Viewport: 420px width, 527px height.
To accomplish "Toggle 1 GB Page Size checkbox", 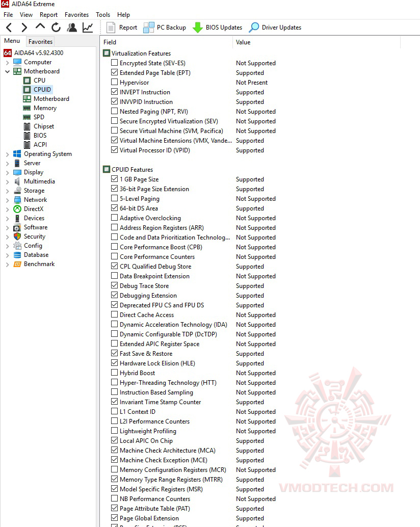I will (114, 179).
